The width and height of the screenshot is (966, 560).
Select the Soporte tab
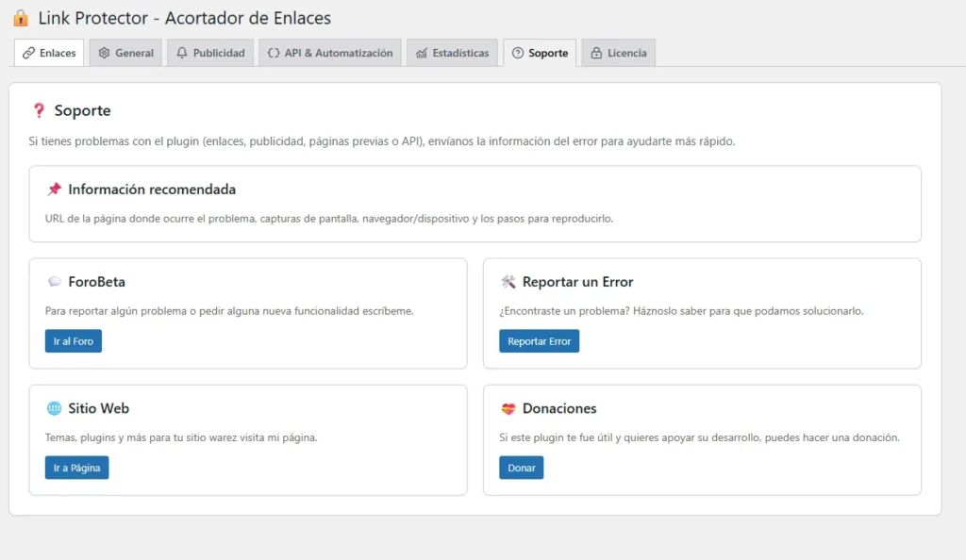coord(540,53)
